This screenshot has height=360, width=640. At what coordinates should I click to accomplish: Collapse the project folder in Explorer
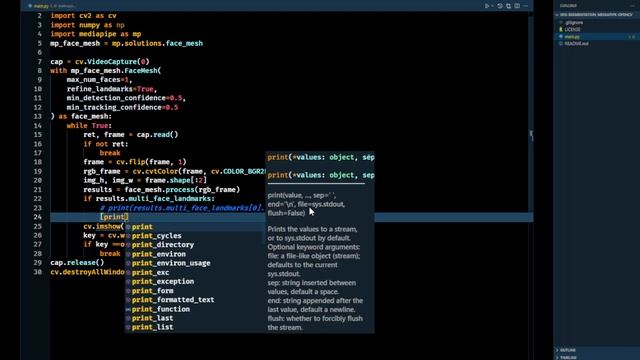pyautogui.click(x=596, y=15)
